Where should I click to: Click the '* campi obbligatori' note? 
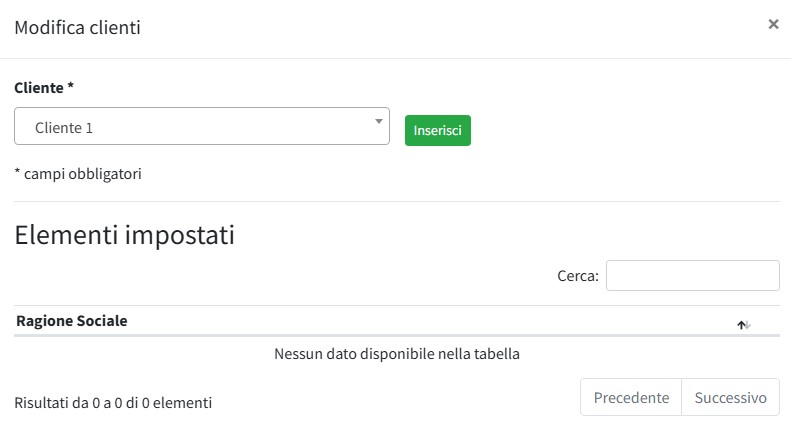click(78, 174)
